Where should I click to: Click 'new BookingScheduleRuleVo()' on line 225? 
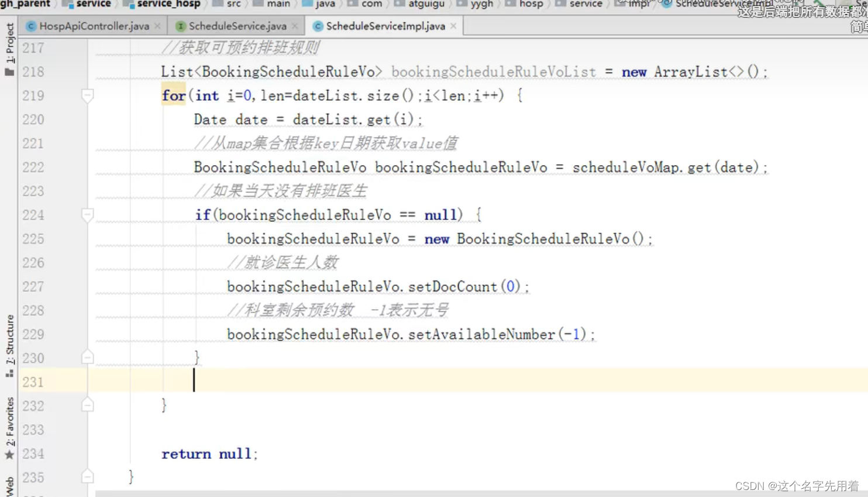(534, 239)
